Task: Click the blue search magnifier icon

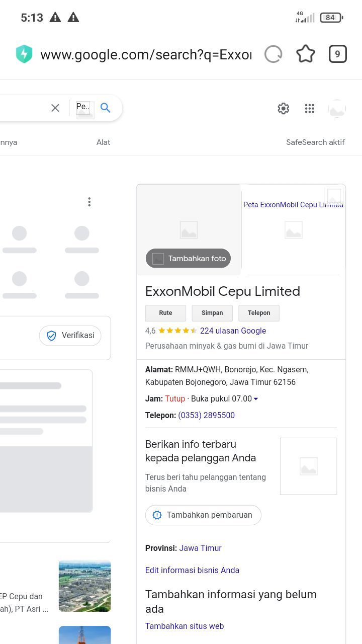Action: tap(106, 108)
